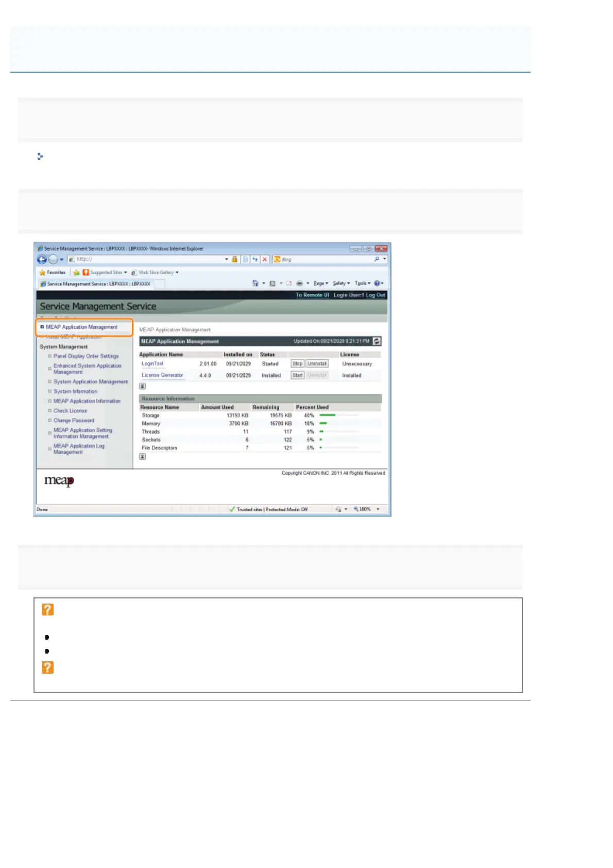613x868 pixels.
Task: Click Uninstall button for LoginTool
Action: tap(317, 364)
